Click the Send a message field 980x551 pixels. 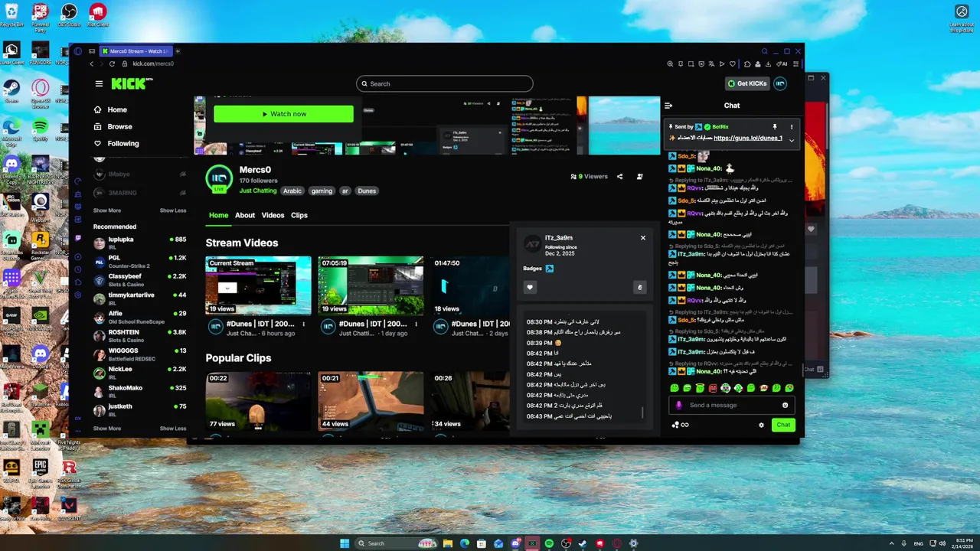pyautogui.click(x=731, y=405)
